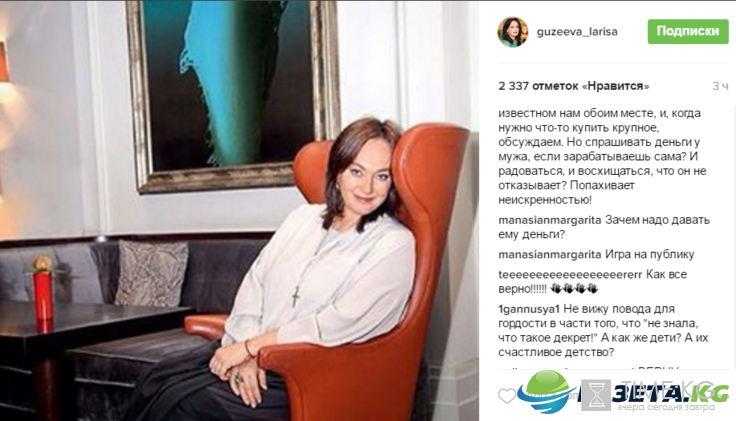
Task: Click the green globe logo watermark
Action: 547,391
